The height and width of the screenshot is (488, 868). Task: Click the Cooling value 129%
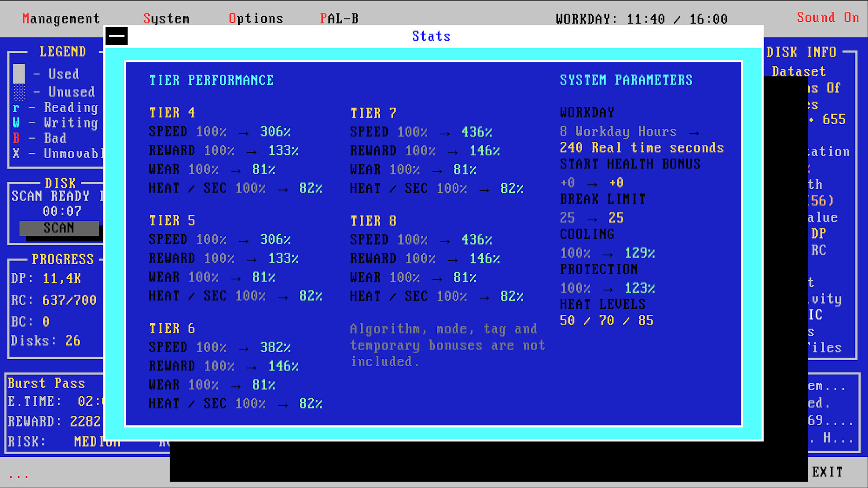pyautogui.click(x=640, y=253)
